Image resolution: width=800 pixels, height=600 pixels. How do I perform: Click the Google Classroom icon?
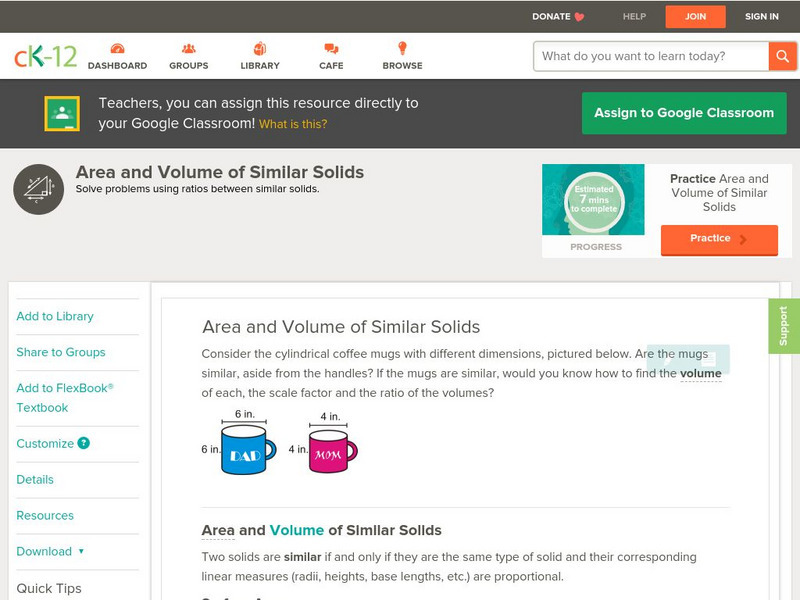62,114
